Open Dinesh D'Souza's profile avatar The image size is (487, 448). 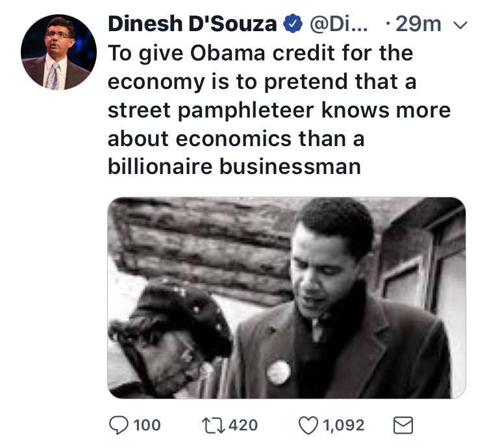[x=58, y=52]
